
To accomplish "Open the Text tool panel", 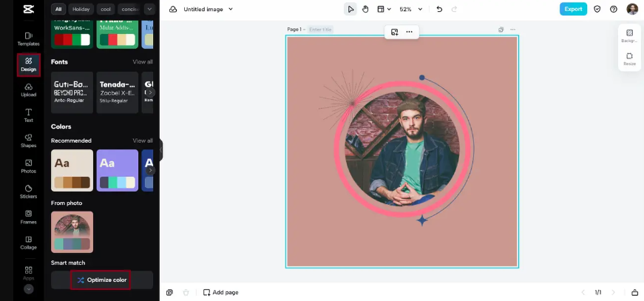I will (28, 115).
